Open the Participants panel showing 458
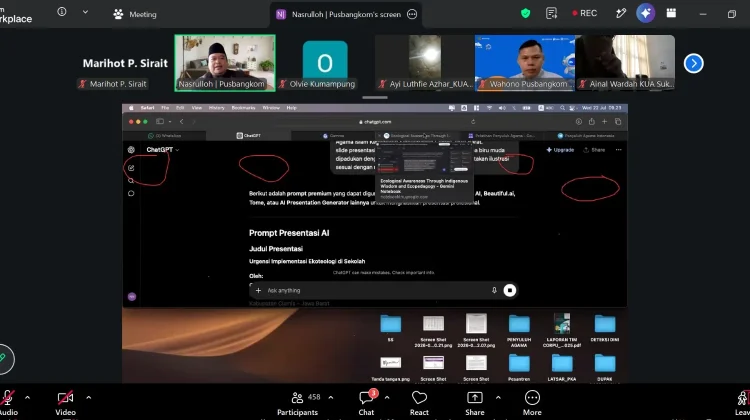 [298, 403]
